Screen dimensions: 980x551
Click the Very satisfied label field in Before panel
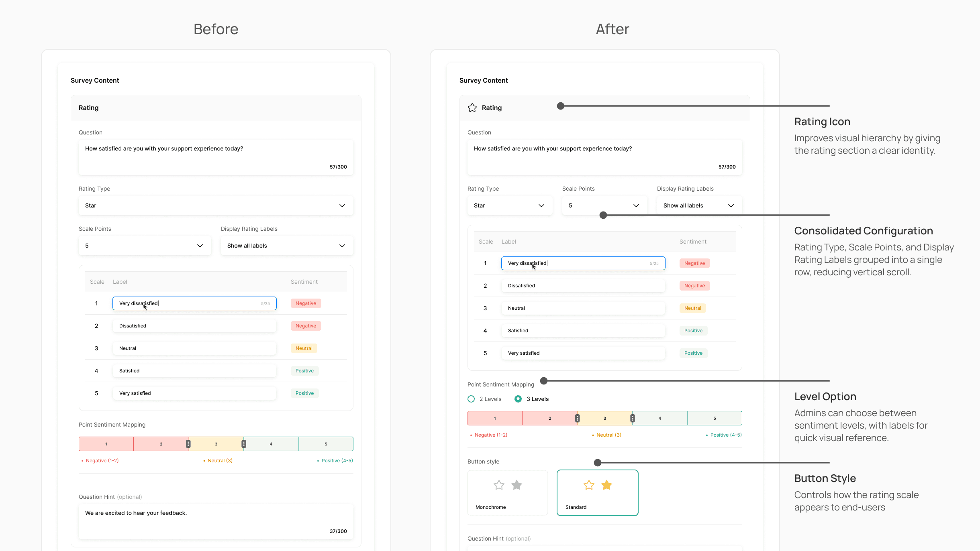[x=194, y=393]
